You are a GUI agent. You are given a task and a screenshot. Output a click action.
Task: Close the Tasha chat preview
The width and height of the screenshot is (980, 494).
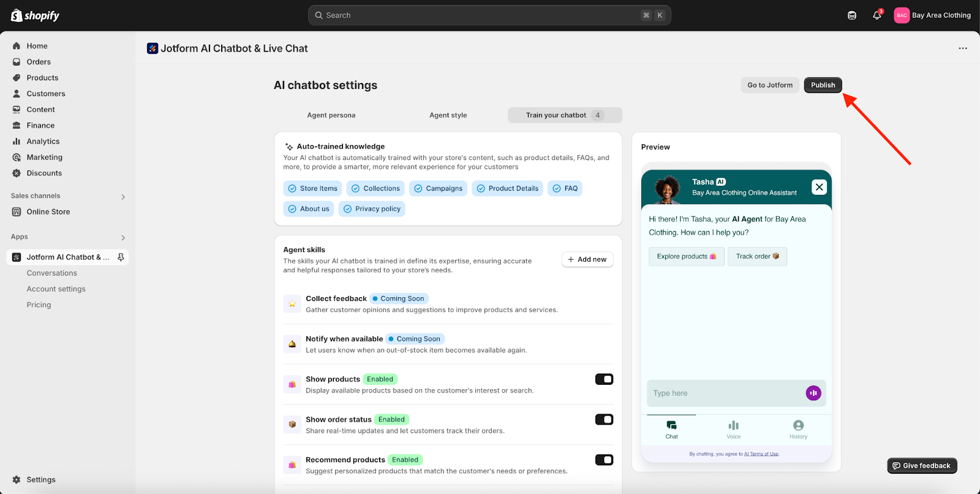tap(819, 187)
